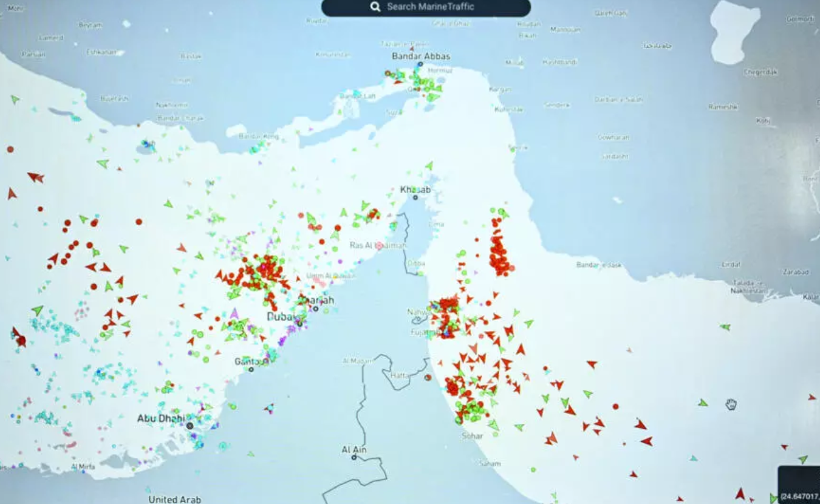Screen dimensions: 820x504
Task: Select the large purple vessel arrow west of Dubai
Action: (x=234, y=313)
